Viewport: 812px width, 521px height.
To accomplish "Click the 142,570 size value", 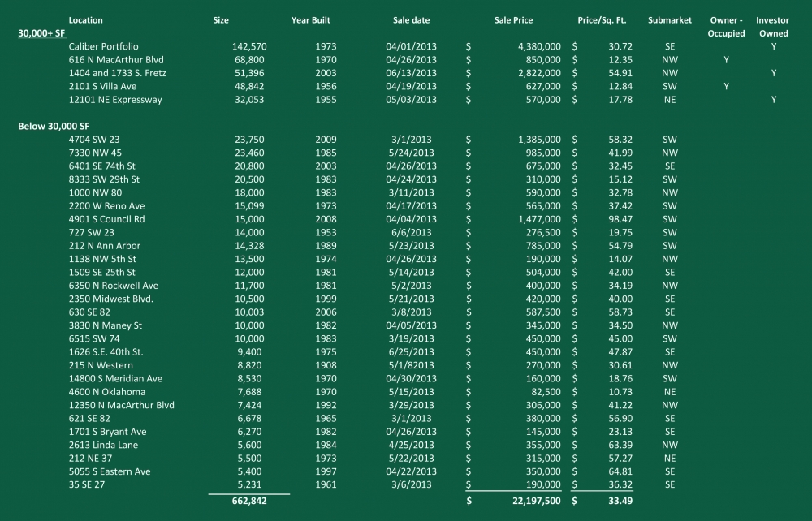I will tap(249, 46).
